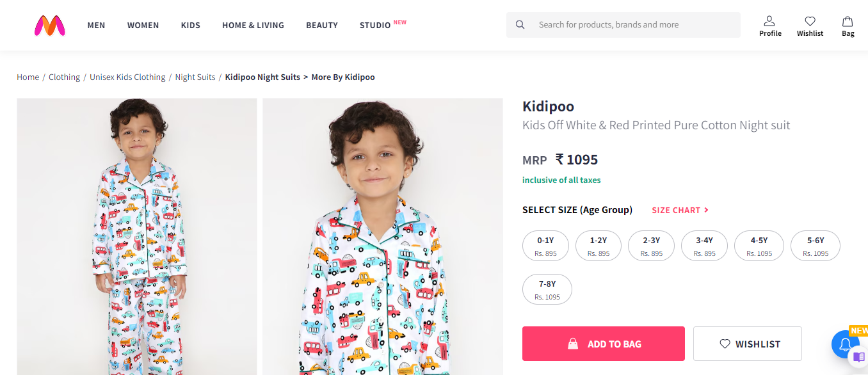Open the Men menu
Image resolution: width=868 pixels, height=375 pixels.
96,25
